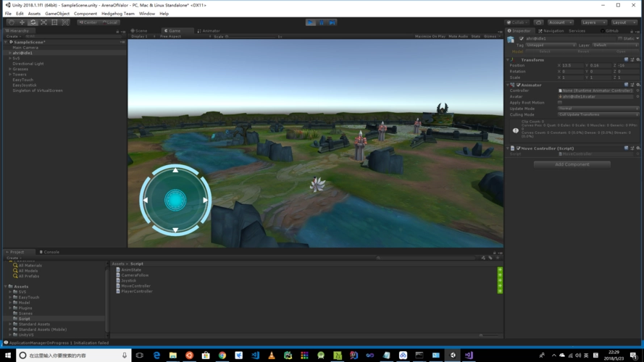Select the Rotate tool in toolbar
This screenshot has width=644, height=362.
(33, 22)
